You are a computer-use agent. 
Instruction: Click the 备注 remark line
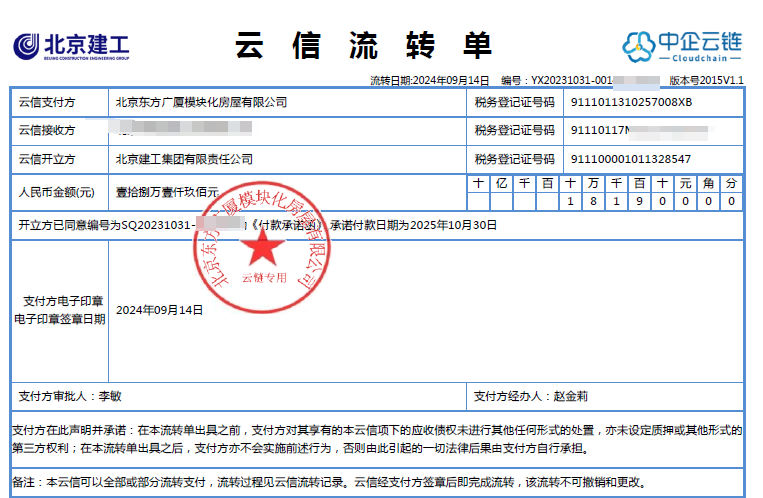(329, 482)
